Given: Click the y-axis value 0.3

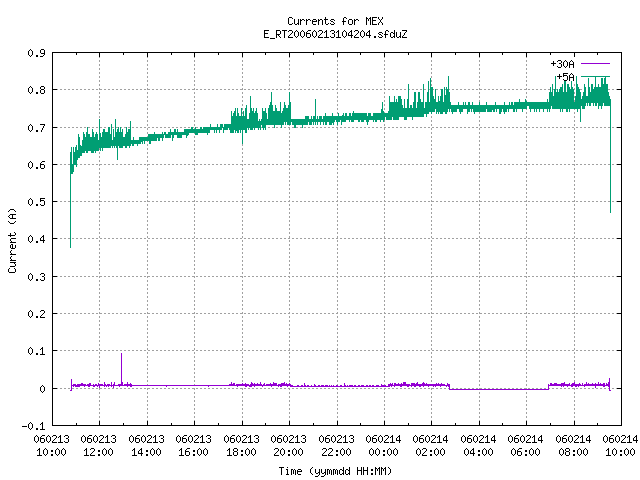Looking at the screenshot, I should (36, 277).
